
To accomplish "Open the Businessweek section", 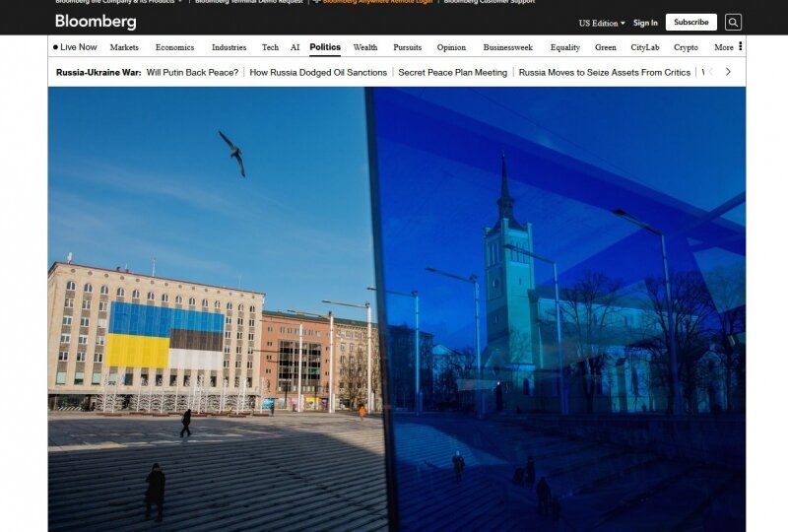I will tap(507, 47).
